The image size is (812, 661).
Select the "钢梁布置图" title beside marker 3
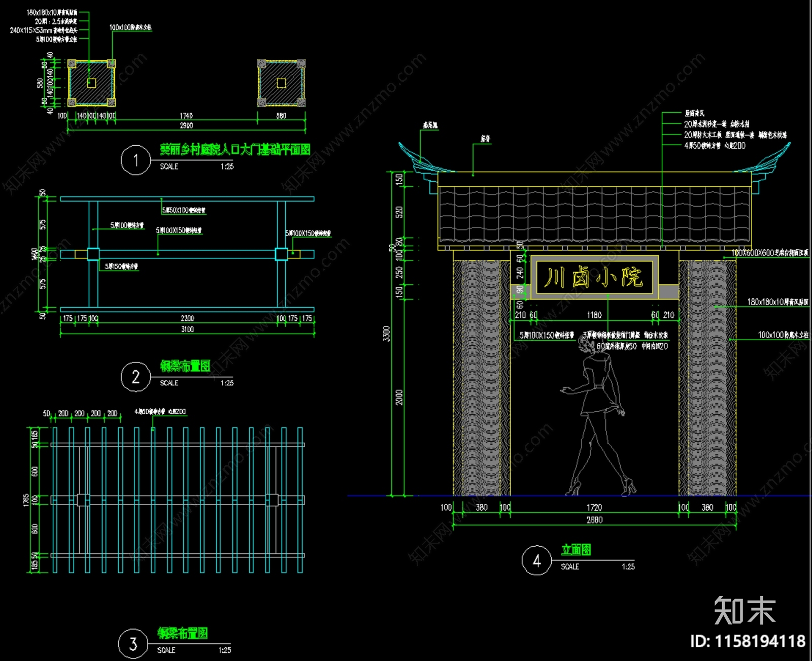pos(182,633)
